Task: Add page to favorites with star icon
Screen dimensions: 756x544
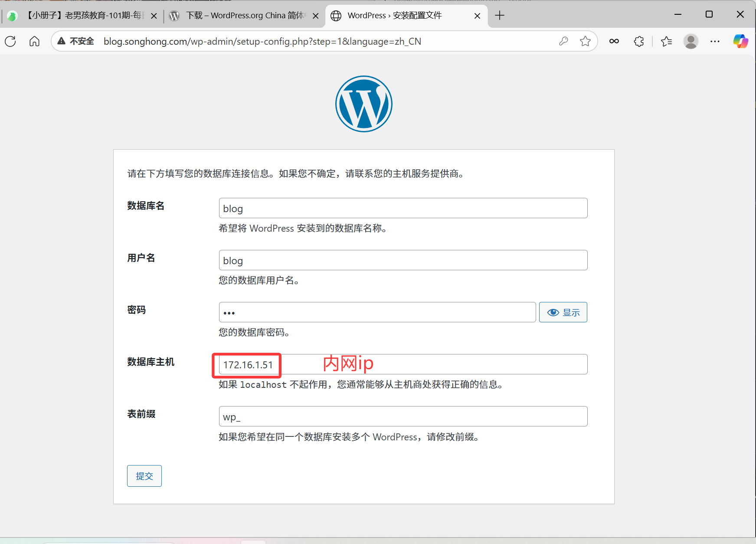Action: pyautogui.click(x=585, y=41)
